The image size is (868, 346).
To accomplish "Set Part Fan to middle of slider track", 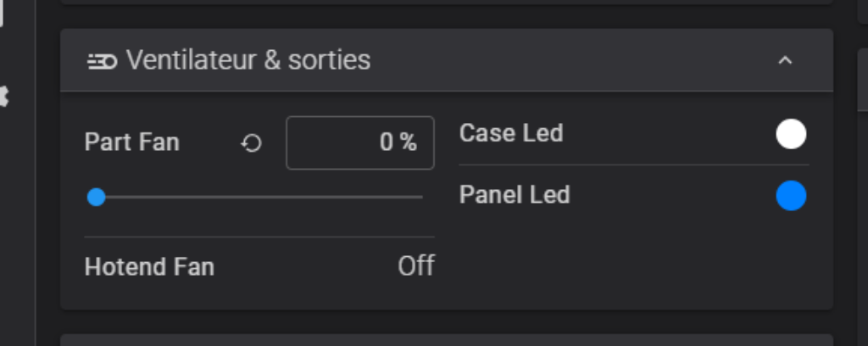I will (259, 197).
